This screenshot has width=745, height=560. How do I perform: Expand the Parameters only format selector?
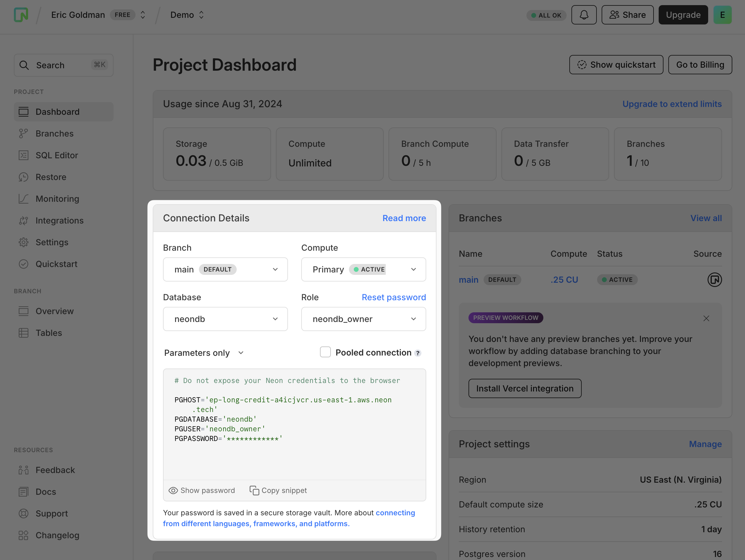tap(203, 353)
